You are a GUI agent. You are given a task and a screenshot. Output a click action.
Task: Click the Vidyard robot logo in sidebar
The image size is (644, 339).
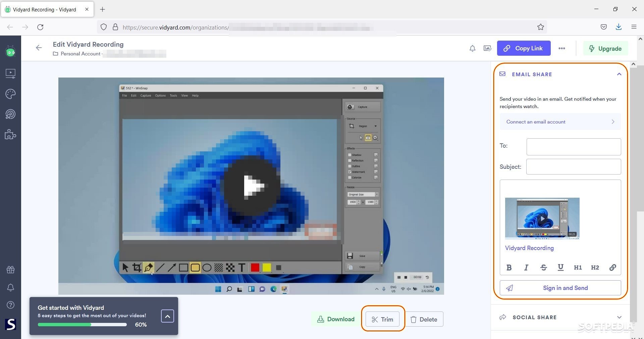click(x=10, y=51)
